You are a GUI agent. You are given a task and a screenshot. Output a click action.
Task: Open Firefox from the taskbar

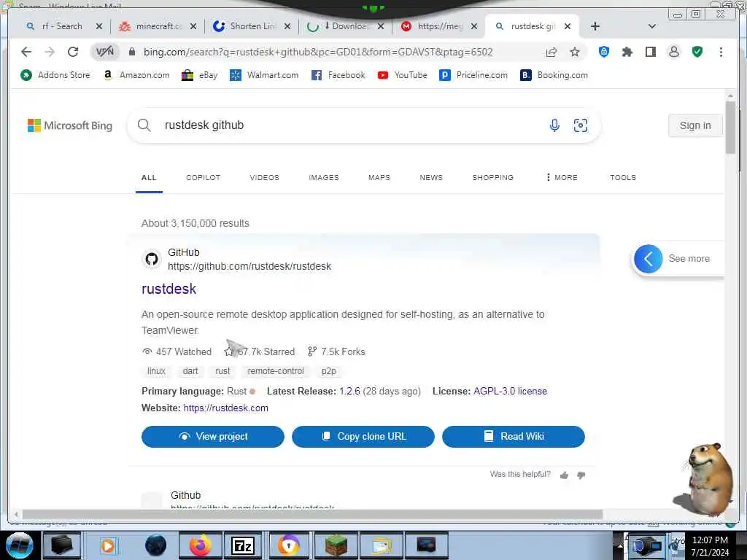[200, 545]
